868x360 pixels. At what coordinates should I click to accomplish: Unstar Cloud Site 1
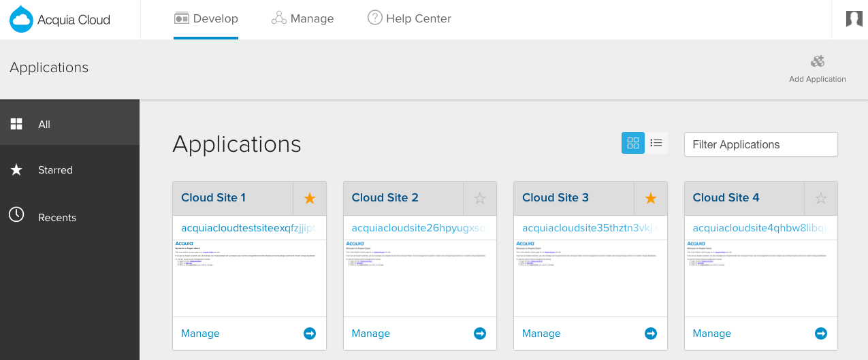(x=310, y=198)
